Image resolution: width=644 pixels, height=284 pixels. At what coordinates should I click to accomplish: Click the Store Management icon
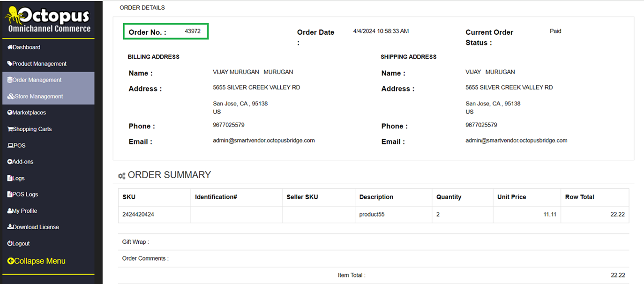[10, 97]
